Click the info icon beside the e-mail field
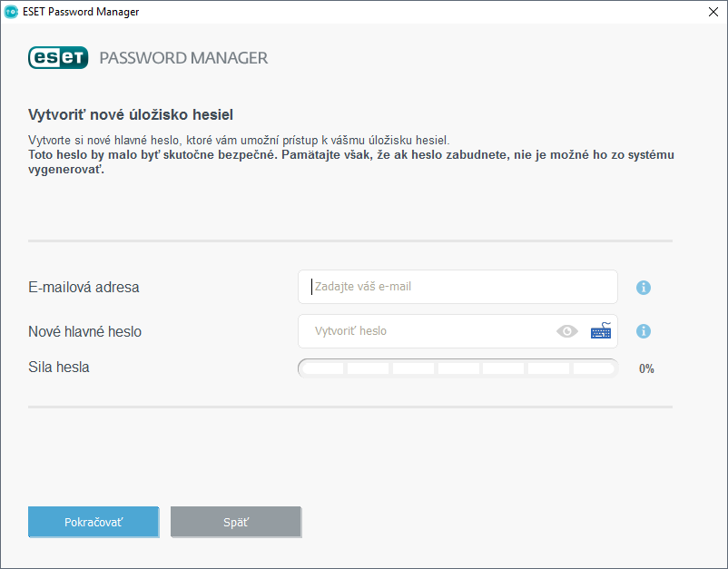This screenshot has width=728, height=569. 643,288
